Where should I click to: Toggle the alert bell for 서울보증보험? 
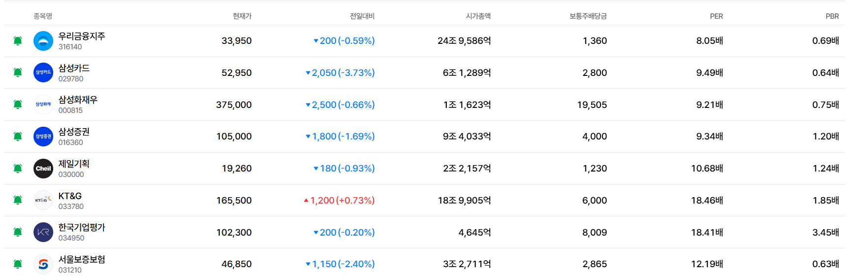[18, 264]
